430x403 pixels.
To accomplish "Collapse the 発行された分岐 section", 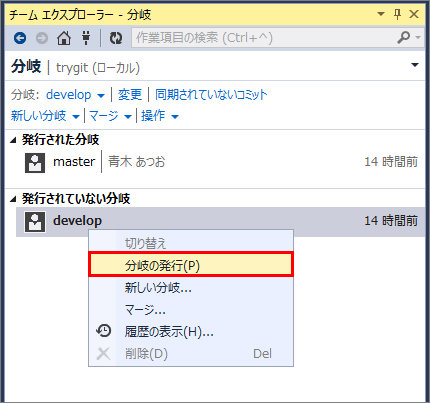I will [13, 140].
